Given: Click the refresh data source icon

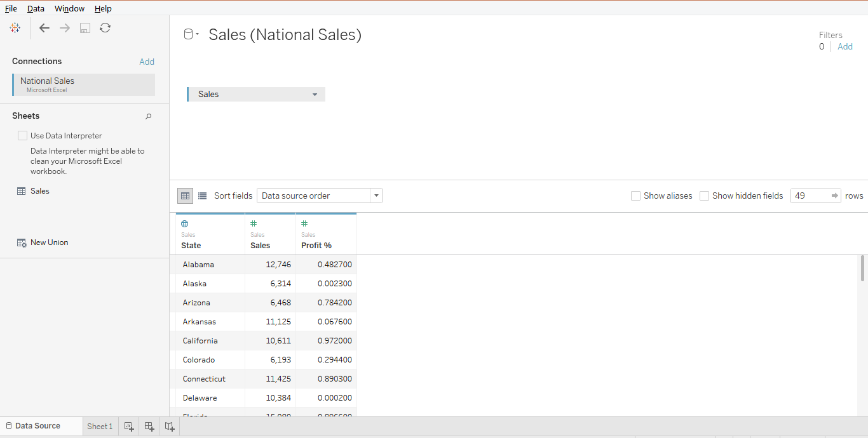Looking at the screenshot, I should click(105, 28).
